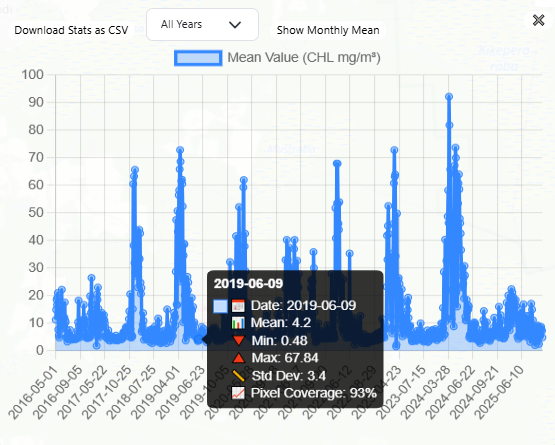Click Show Monthly Mean button
555x445 pixels.
(328, 30)
